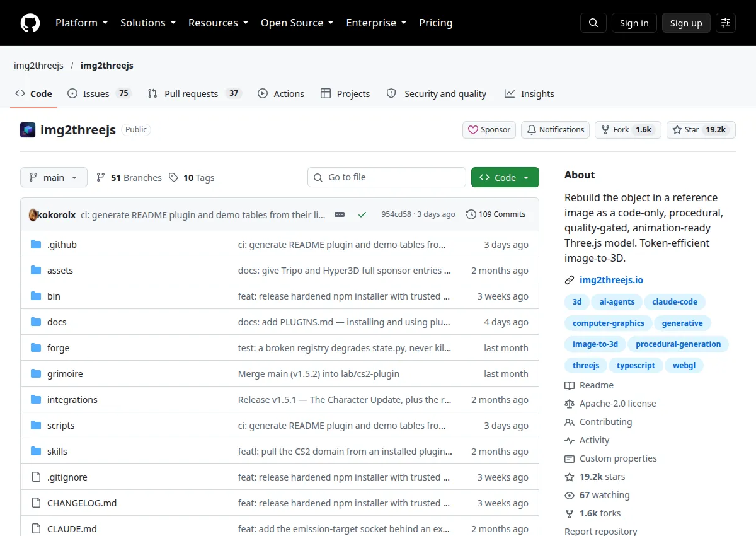Open the img2threejs.io website link

pos(611,280)
